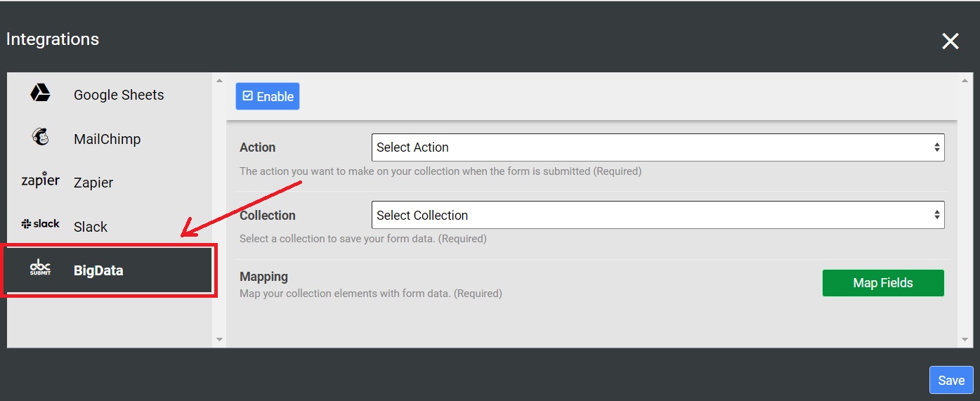Click the Google Drive icon for Google Sheets
The height and width of the screenshot is (401, 980).
pos(40,93)
